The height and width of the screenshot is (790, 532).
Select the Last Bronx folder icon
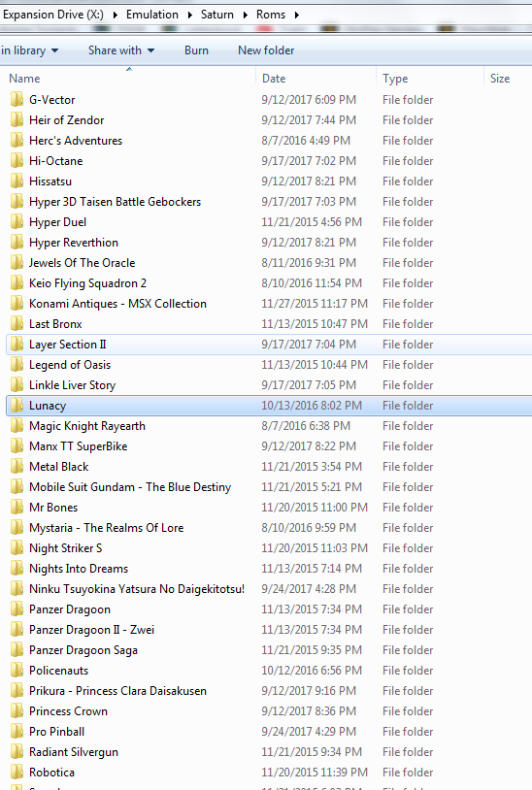[17, 323]
